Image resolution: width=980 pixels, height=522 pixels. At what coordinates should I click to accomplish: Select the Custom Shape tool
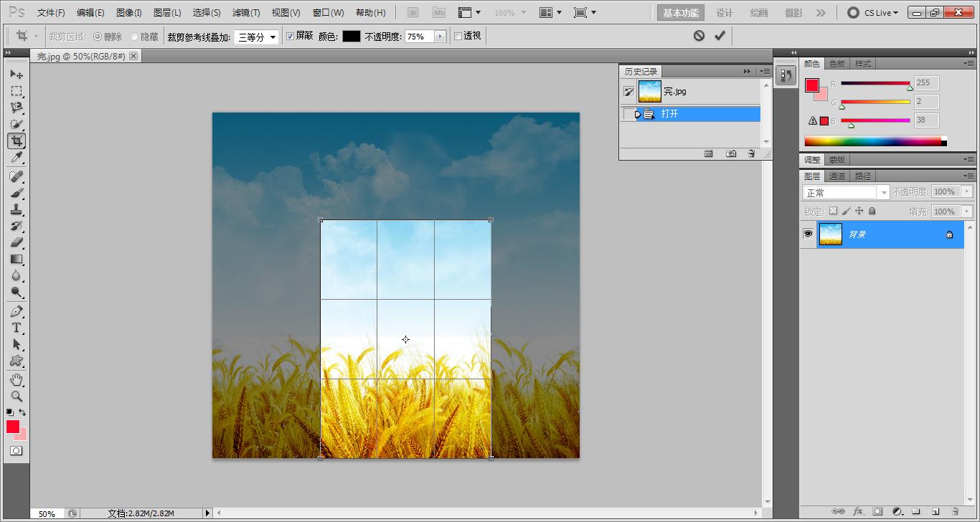coord(17,361)
